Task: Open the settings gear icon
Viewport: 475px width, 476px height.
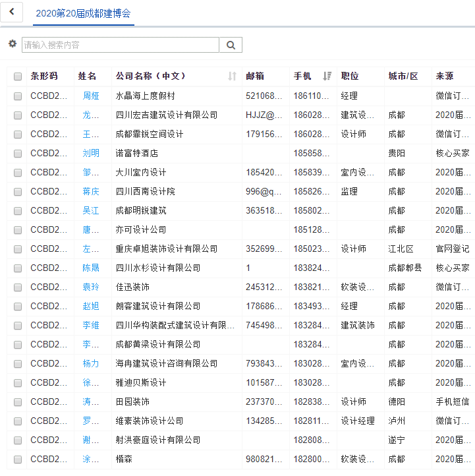Action: [13, 44]
